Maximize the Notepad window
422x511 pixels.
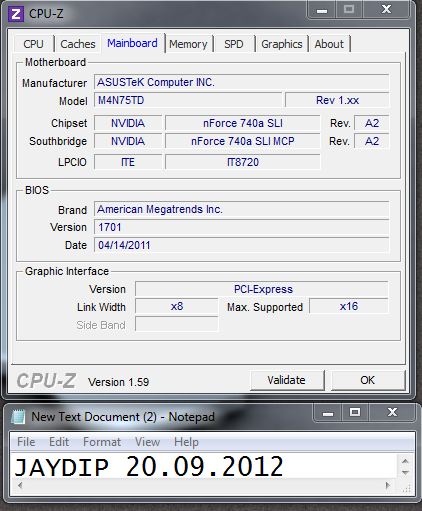(x=355, y=413)
